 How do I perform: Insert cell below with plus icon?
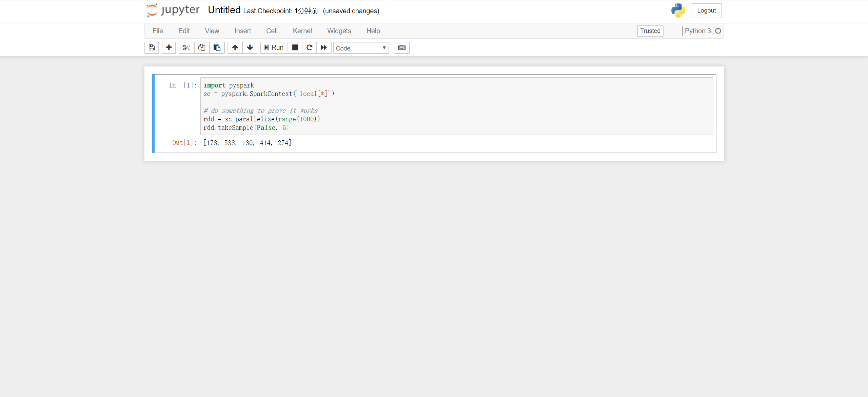[x=169, y=48]
